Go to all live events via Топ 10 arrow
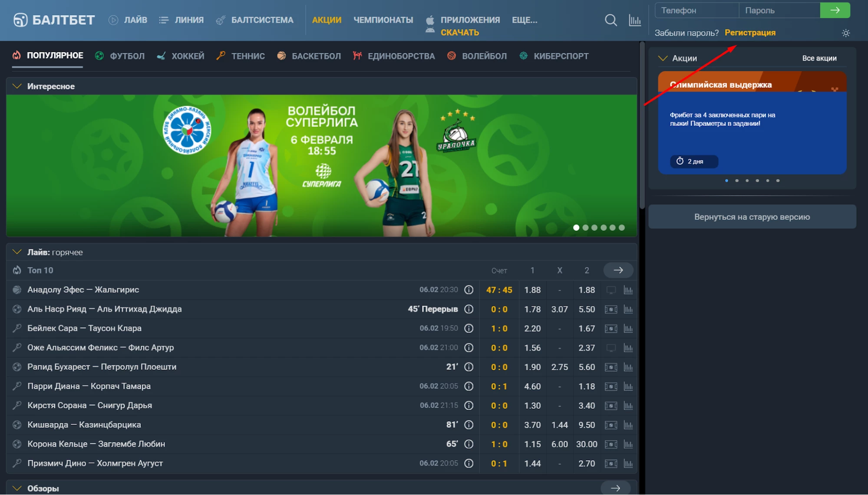 (x=618, y=270)
